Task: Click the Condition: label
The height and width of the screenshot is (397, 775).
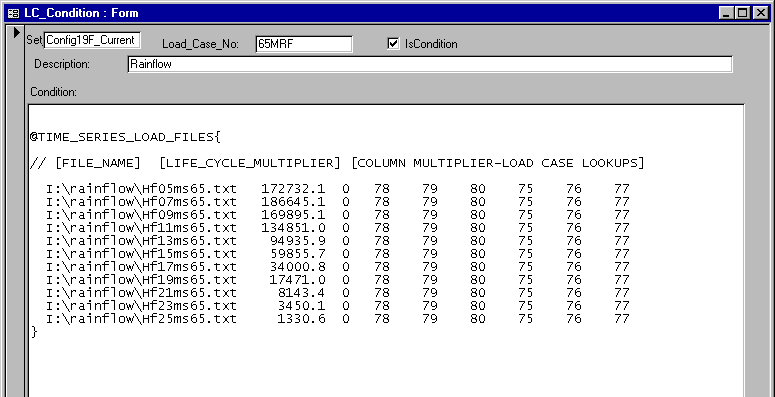Action: coord(53,92)
